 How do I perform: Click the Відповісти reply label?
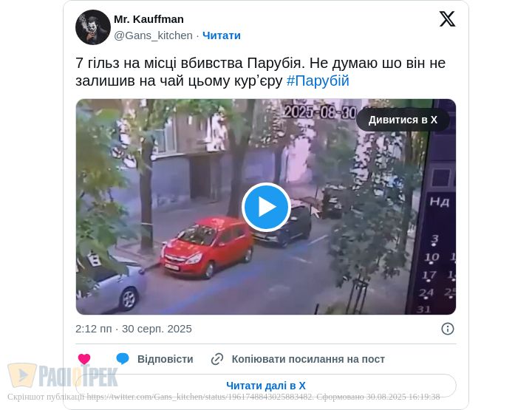coord(166,359)
